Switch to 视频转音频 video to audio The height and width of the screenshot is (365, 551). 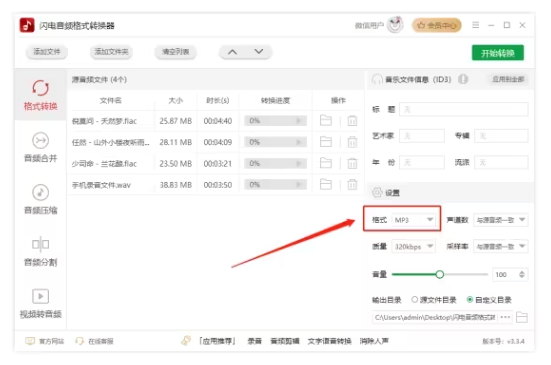[40, 304]
